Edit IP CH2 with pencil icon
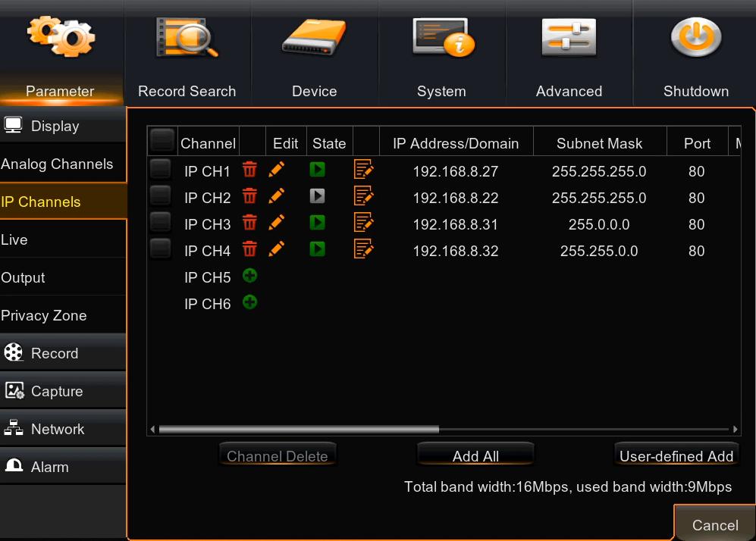The height and width of the screenshot is (541, 756). (x=276, y=196)
